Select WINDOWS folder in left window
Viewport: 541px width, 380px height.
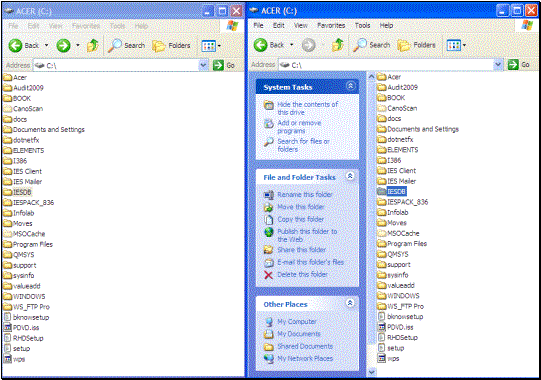coord(24,296)
